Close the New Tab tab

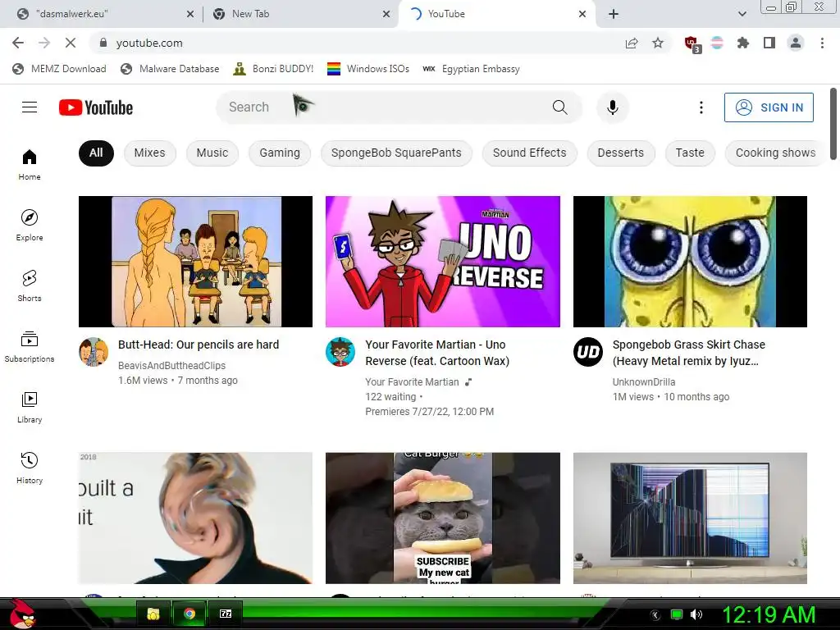(386, 14)
